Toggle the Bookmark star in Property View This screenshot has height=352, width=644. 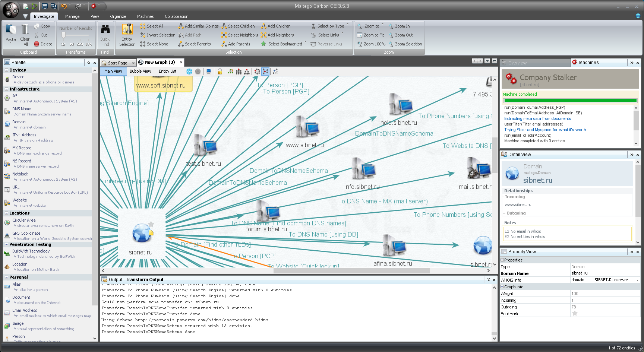pyautogui.click(x=575, y=314)
